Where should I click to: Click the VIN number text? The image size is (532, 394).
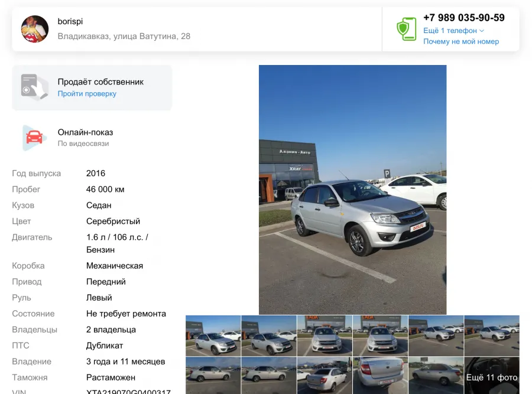point(128,391)
